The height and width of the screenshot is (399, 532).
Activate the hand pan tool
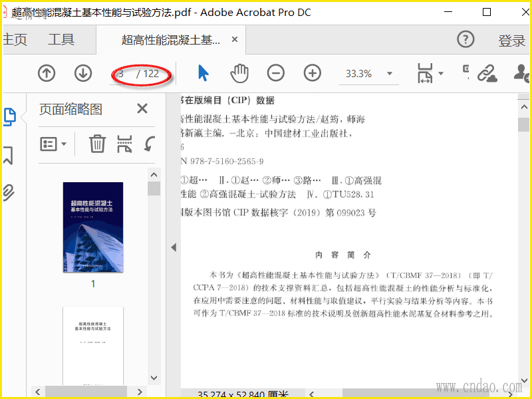(239, 73)
